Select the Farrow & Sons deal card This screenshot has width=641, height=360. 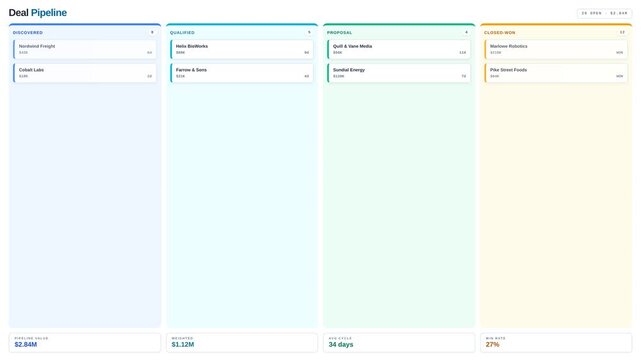242,73
